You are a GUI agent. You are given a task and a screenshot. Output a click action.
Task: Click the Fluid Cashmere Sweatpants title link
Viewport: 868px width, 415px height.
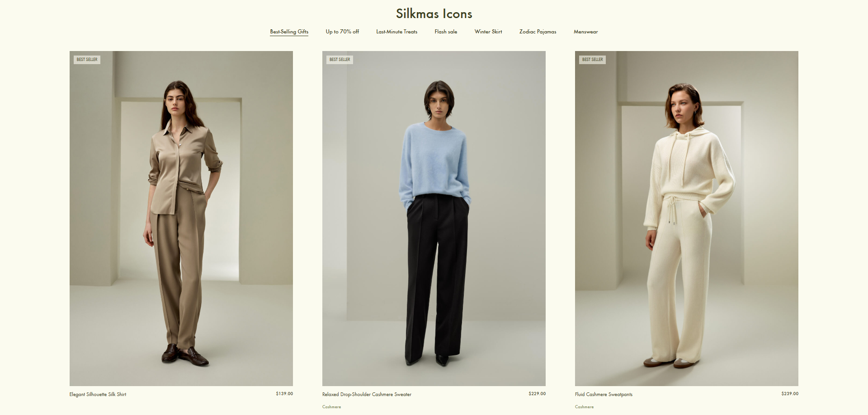(x=604, y=394)
